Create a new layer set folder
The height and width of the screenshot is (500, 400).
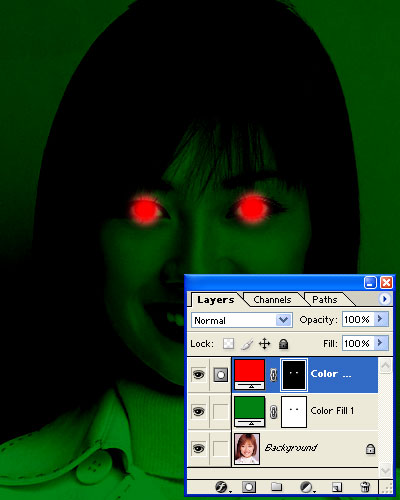[276, 487]
